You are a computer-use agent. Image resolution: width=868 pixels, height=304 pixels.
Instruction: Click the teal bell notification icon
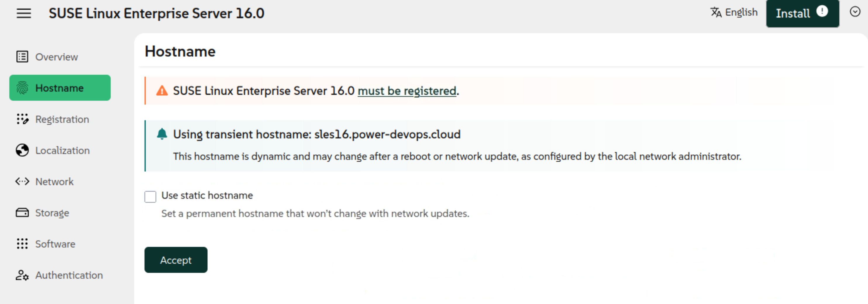162,134
